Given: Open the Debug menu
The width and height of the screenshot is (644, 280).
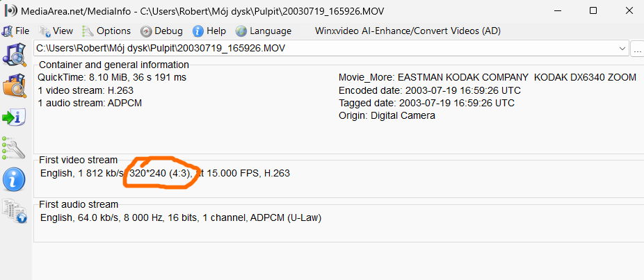Looking at the screenshot, I should [x=162, y=31].
